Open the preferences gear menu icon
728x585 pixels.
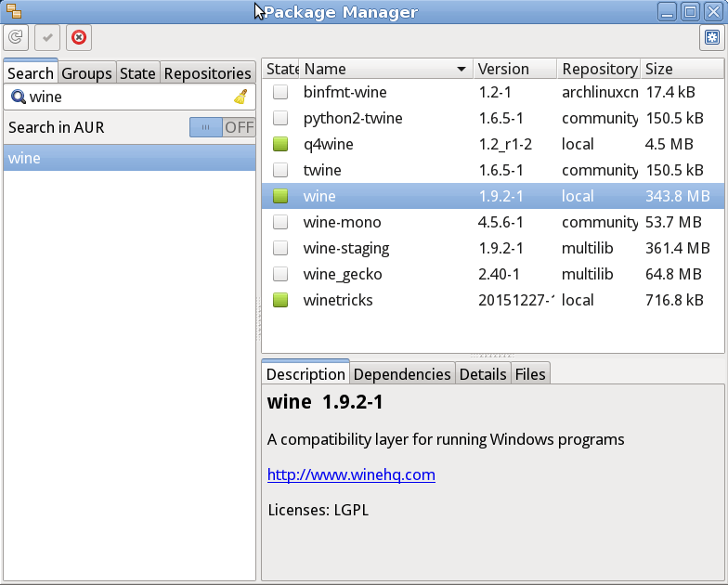(x=711, y=37)
